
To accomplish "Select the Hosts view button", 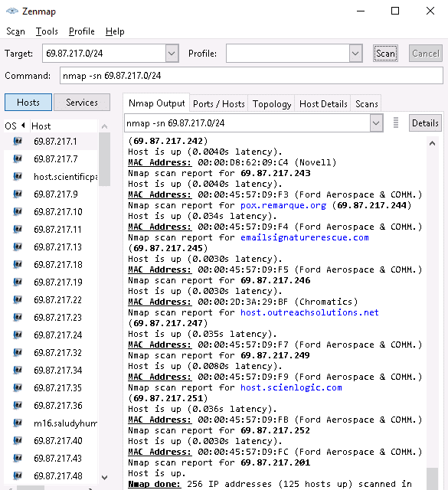I will [x=28, y=102].
